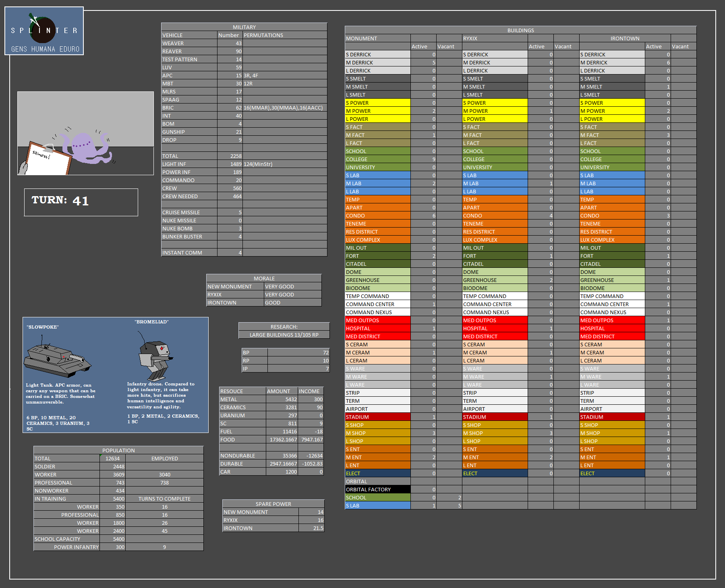
Task: Select the MILITARY table header
Action: click(244, 27)
